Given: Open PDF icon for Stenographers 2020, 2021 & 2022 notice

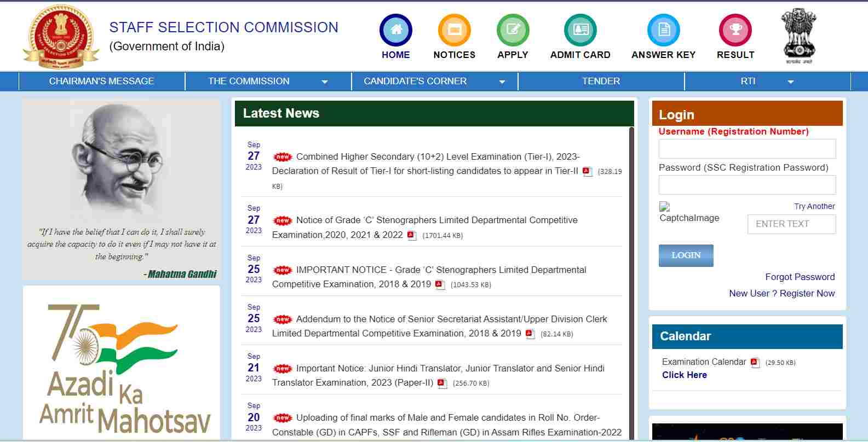Looking at the screenshot, I should click(x=412, y=235).
